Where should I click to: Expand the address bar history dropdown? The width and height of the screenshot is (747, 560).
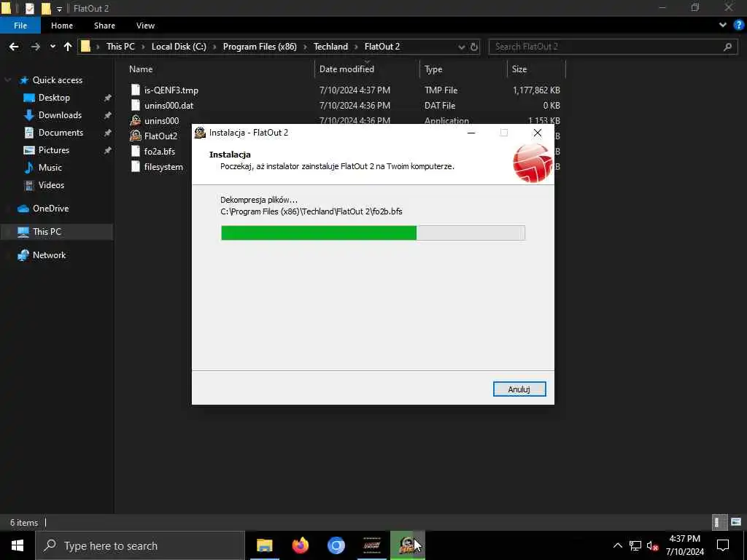pyautogui.click(x=461, y=47)
